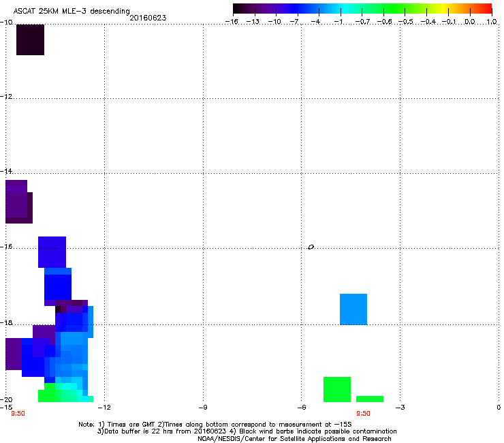
Task: Click the "-14" latitude axis label
Action: tap(6, 171)
